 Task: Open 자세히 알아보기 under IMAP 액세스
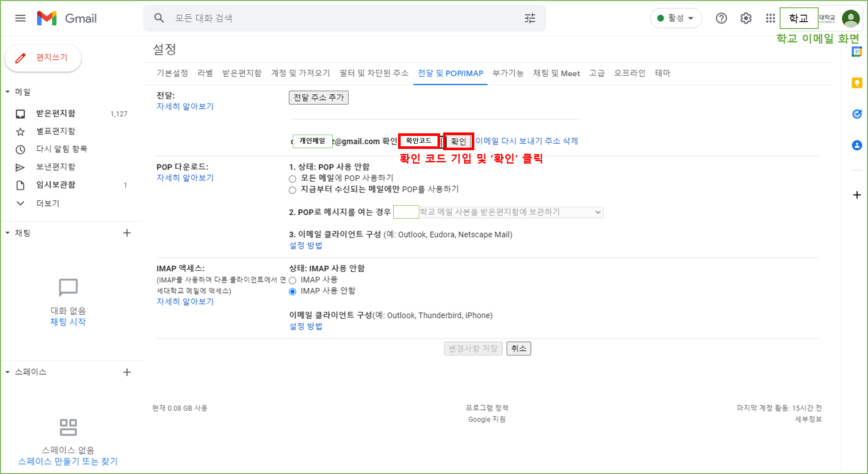(x=185, y=302)
